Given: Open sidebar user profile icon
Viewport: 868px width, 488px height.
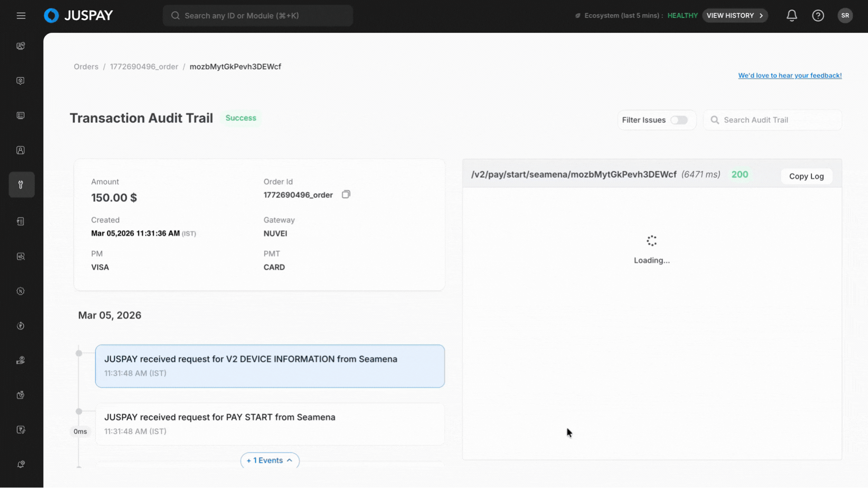Looking at the screenshot, I should point(21,150).
